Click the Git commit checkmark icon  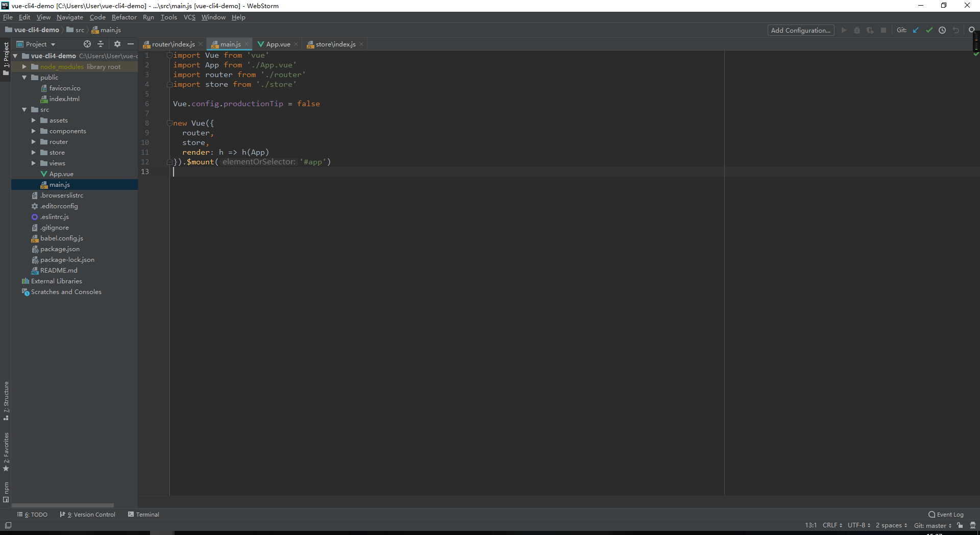click(929, 30)
